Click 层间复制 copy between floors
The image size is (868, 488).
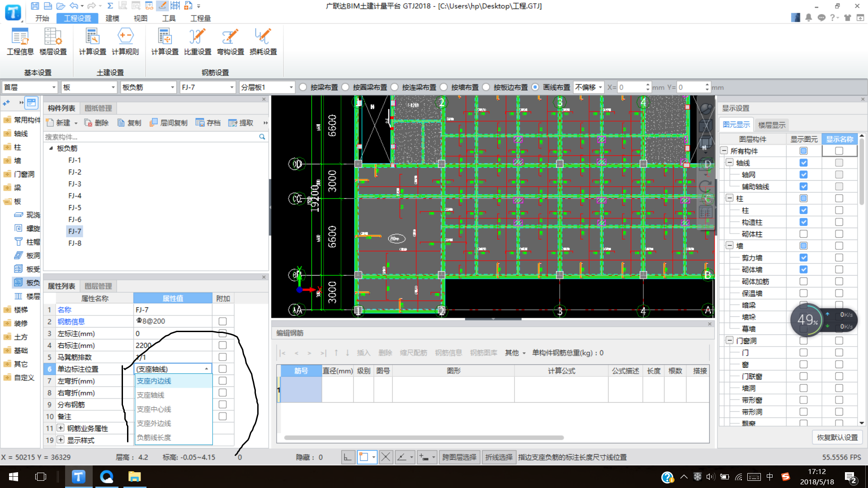coord(169,123)
